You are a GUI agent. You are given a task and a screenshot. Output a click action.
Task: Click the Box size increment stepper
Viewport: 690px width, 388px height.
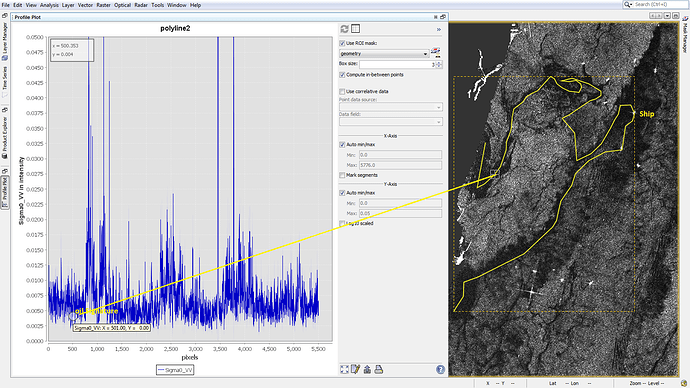click(439, 62)
